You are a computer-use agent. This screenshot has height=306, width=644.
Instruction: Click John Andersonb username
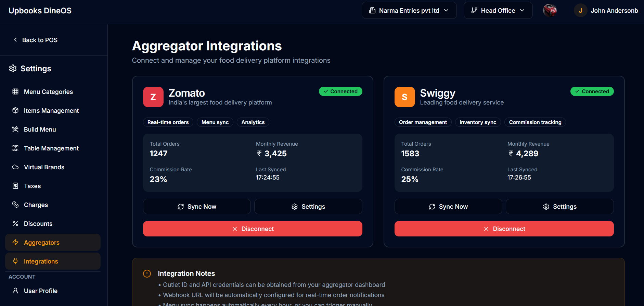pos(614,11)
